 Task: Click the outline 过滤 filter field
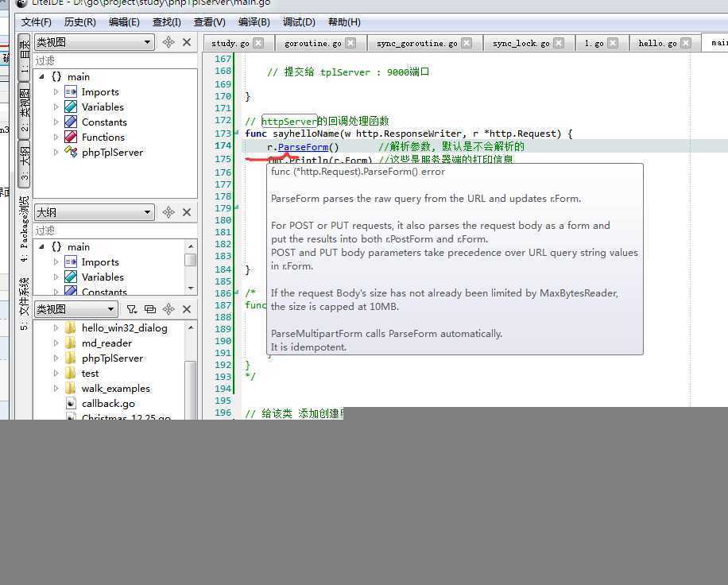tap(115, 231)
